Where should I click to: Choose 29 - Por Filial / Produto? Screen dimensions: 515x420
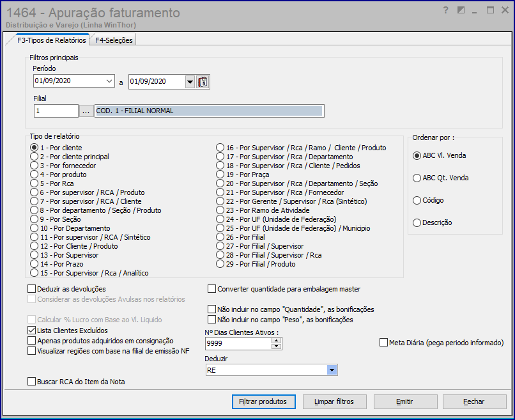[256, 264]
